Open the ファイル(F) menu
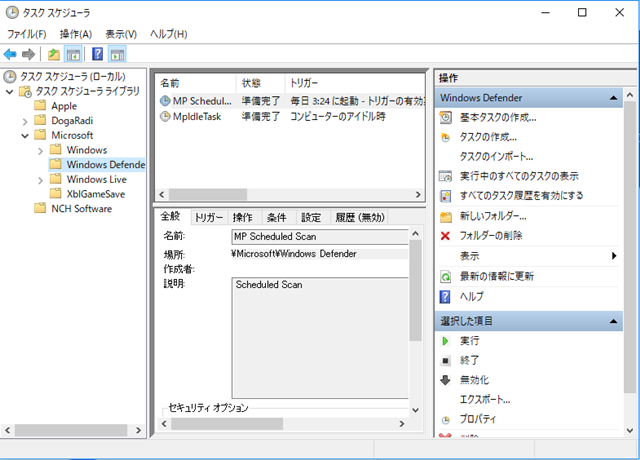640x460 pixels. click(x=27, y=34)
